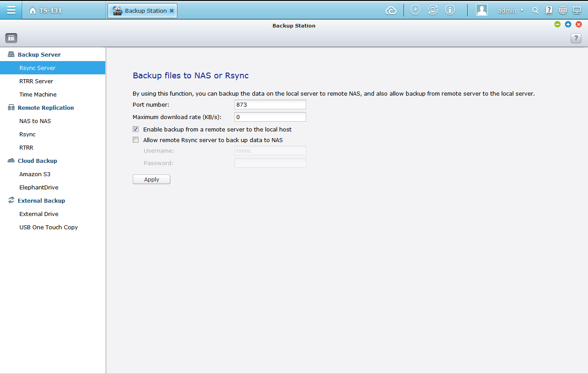Click the Maximum download rate field
Image resolution: width=588 pixels, height=374 pixels.
[x=270, y=117]
